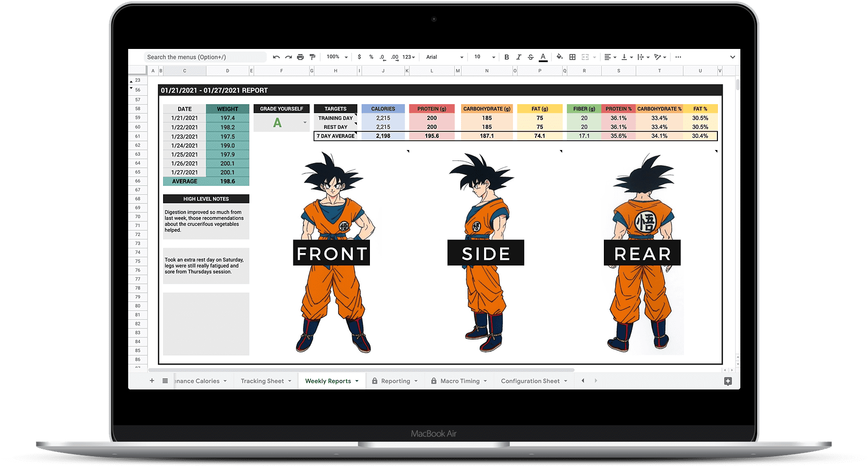Format as percent with percent icon

point(371,57)
